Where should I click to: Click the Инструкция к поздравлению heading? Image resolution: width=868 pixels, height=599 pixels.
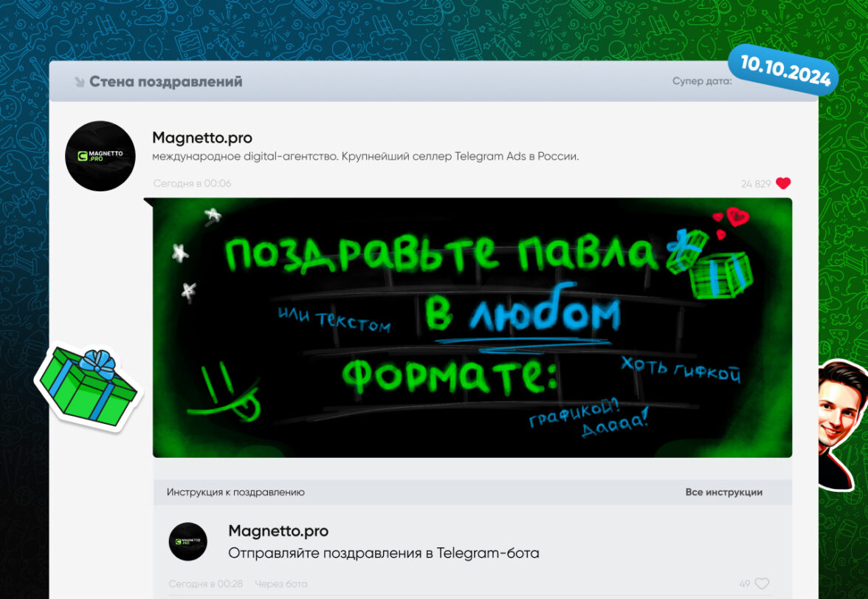pos(236,492)
